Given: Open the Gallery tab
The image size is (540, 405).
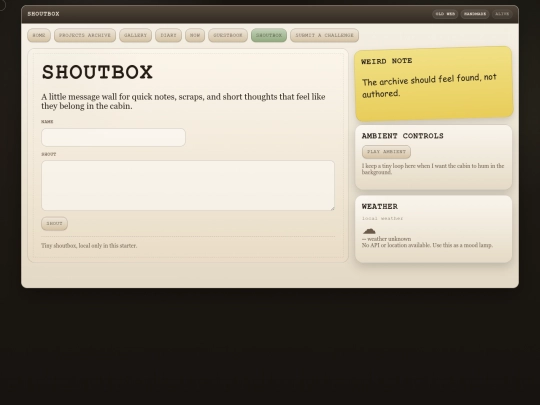Looking at the screenshot, I should (x=135, y=35).
